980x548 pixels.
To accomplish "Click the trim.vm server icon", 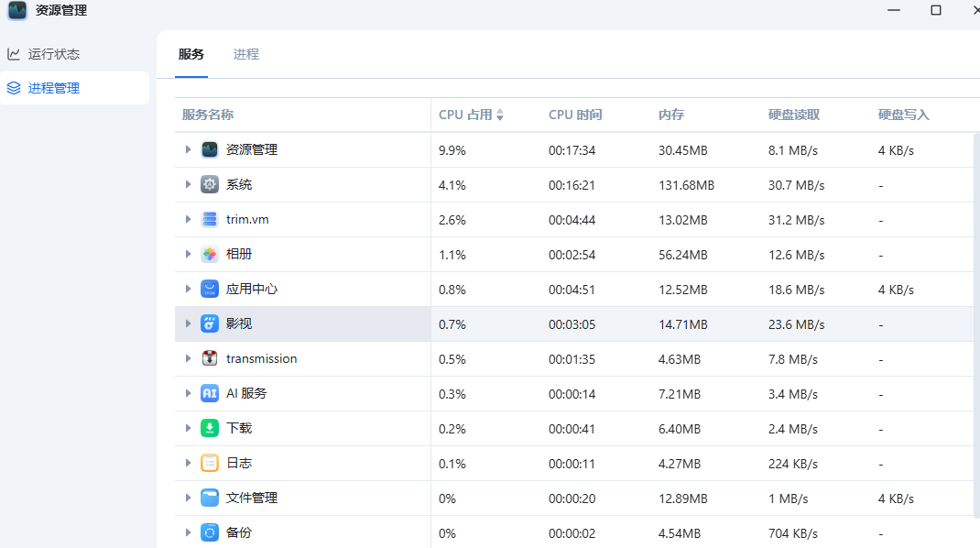I will tap(210, 220).
